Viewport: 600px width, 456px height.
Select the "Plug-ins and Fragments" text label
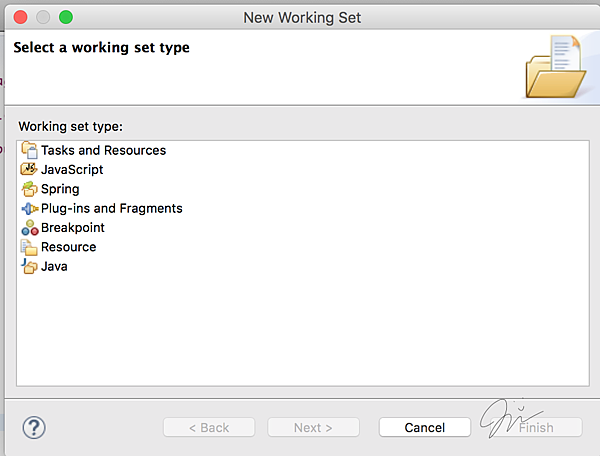[x=111, y=208]
